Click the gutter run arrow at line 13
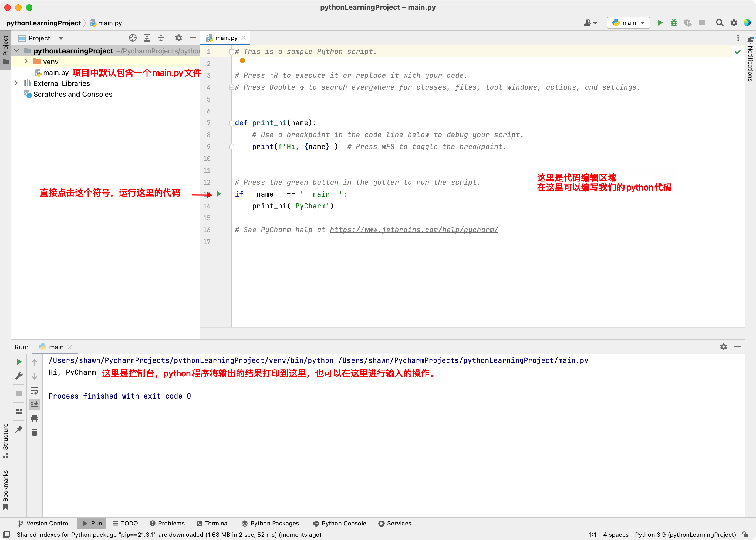756x540 pixels. point(219,194)
